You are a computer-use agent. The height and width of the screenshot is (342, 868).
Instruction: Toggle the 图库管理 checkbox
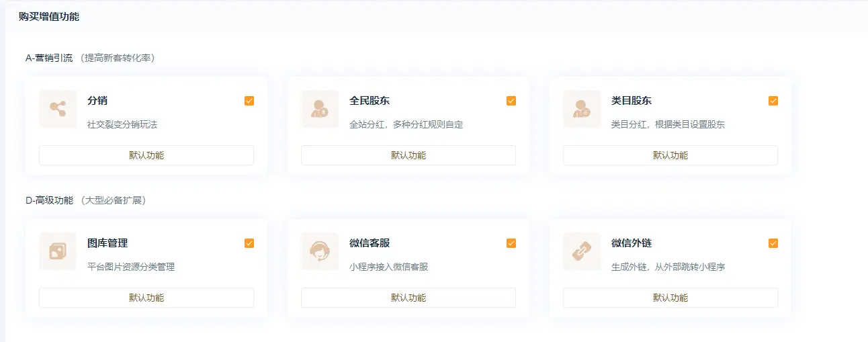click(x=249, y=243)
